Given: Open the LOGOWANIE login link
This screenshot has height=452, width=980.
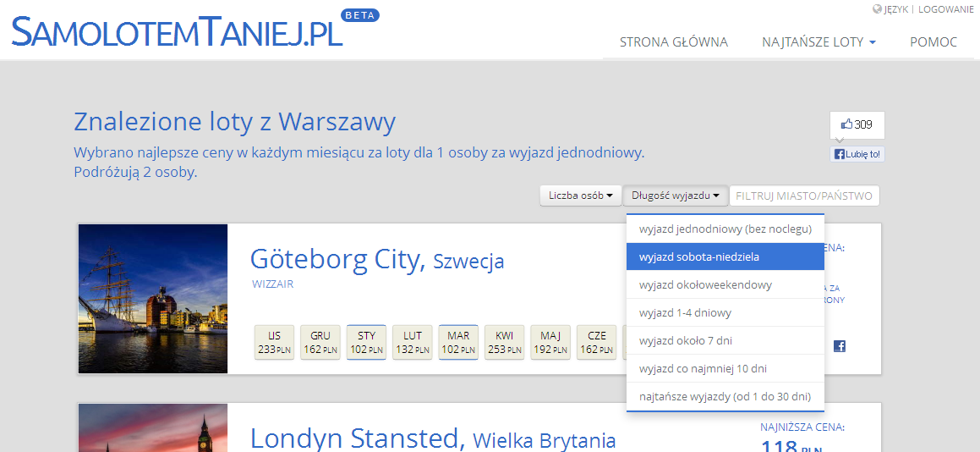Looking at the screenshot, I should pyautogui.click(x=945, y=8).
